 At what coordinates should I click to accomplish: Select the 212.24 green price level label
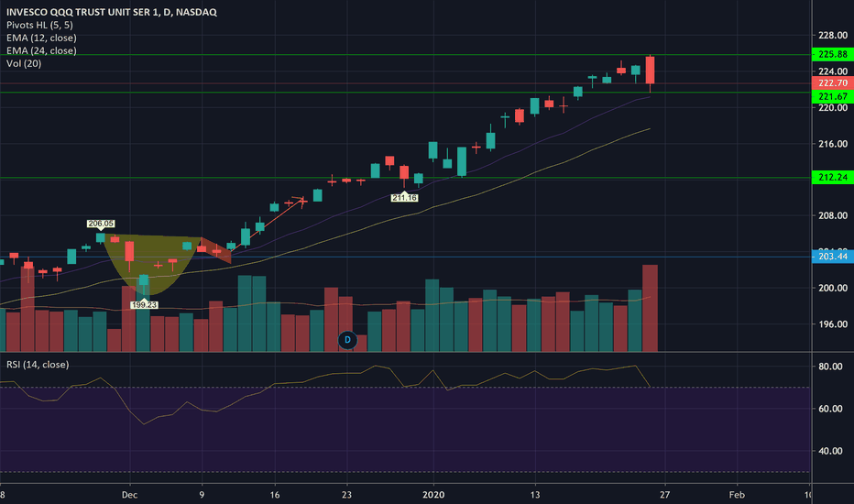(x=833, y=177)
